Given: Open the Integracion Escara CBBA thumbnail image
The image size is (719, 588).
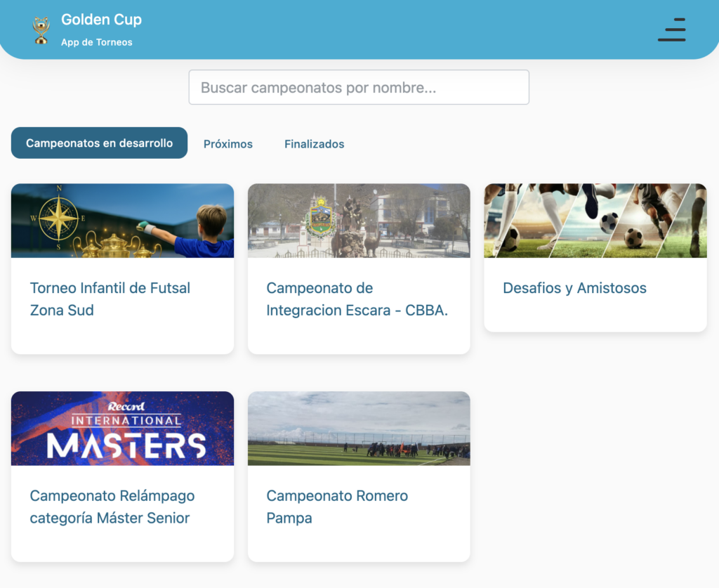Looking at the screenshot, I should 359,221.
